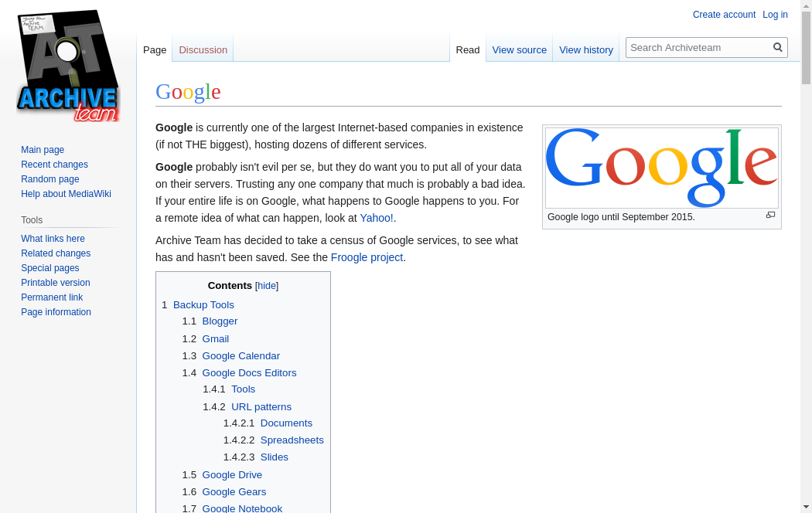Switch to the Discussion tab

click(x=203, y=49)
